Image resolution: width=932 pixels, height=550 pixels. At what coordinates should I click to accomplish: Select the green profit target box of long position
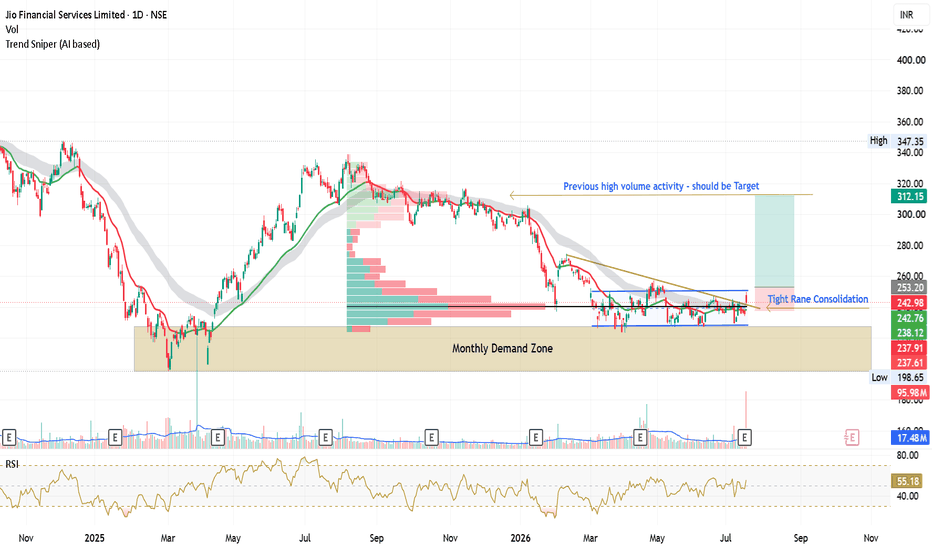coord(774,241)
